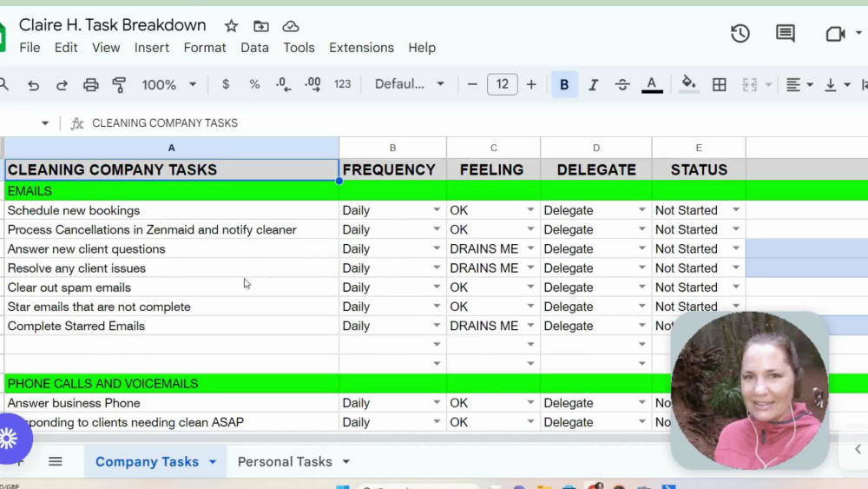Image resolution: width=868 pixels, height=489 pixels.
Task: Increase font size with plus button
Action: coord(531,85)
